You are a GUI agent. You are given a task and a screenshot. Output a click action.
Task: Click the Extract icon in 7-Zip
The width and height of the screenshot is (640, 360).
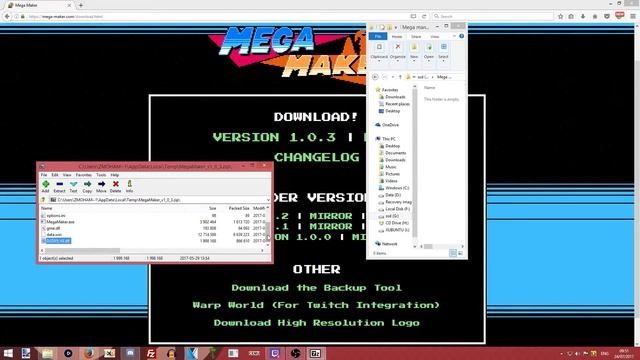click(60, 186)
